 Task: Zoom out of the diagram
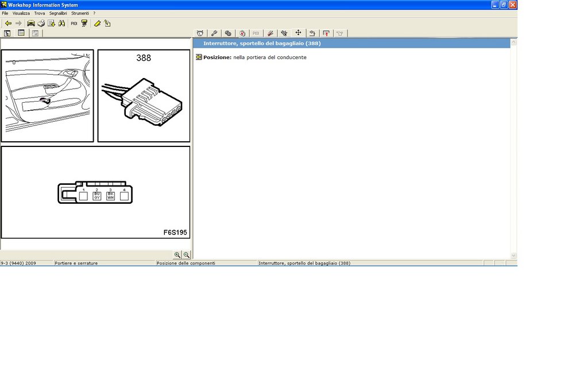187,255
